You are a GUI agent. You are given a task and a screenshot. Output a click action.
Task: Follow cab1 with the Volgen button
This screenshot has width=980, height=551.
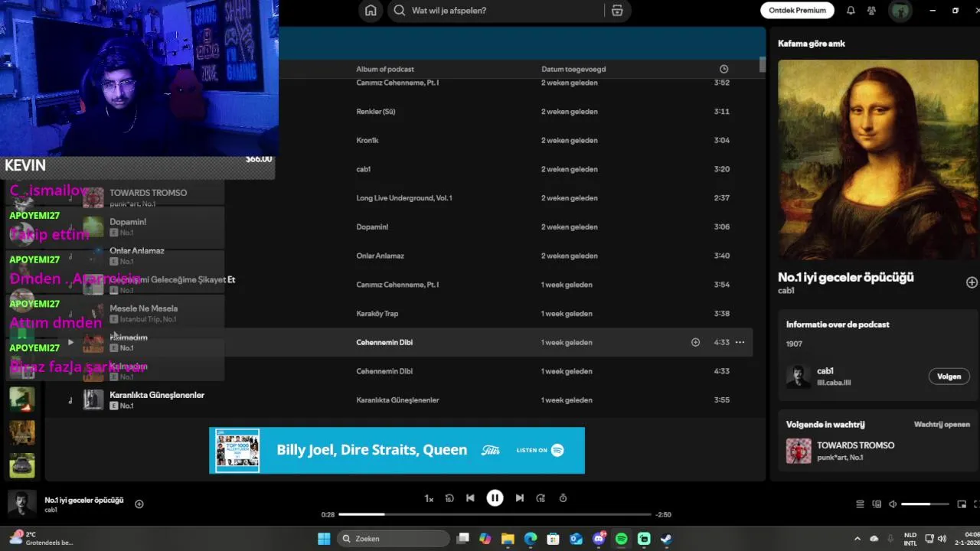click(949, 377)
